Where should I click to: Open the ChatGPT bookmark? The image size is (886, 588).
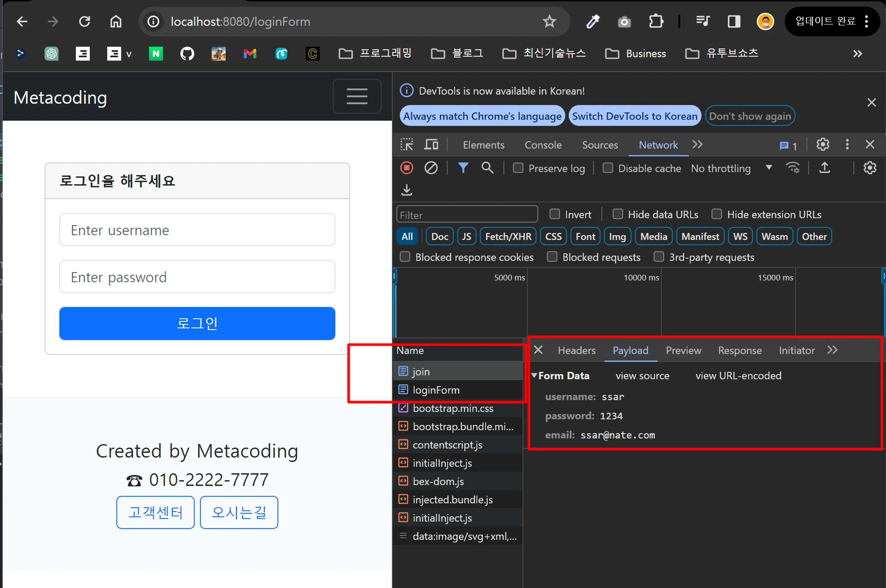point(51,54)
